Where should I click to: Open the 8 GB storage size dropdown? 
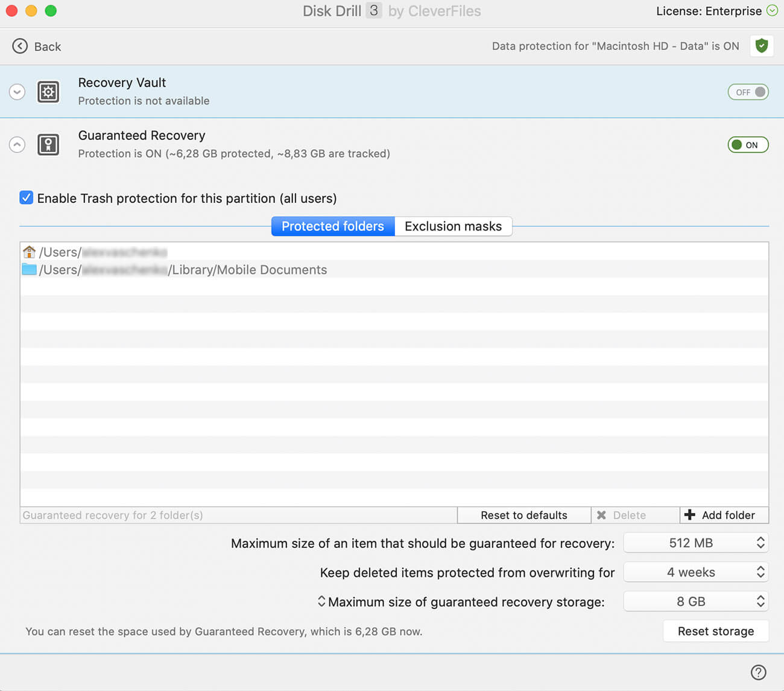tap(695, 602)
